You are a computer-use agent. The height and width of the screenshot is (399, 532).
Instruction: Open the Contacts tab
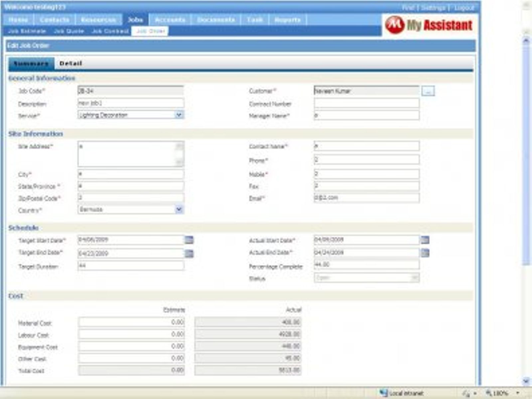tap(55, 20)
